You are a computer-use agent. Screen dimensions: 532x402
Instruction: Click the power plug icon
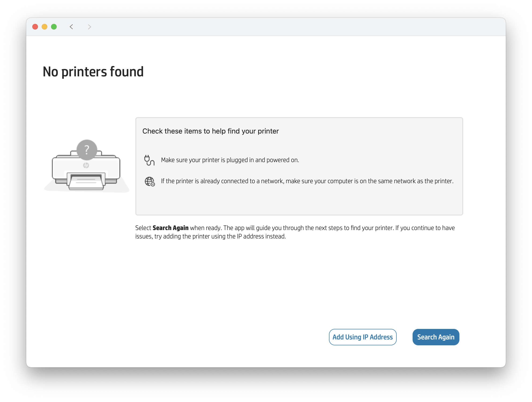[x=149, y=160]
